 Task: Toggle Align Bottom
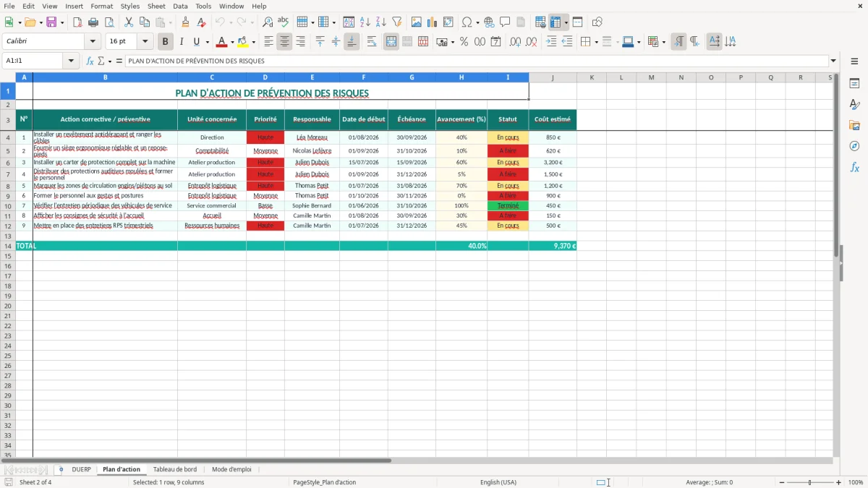pos(352,42)
